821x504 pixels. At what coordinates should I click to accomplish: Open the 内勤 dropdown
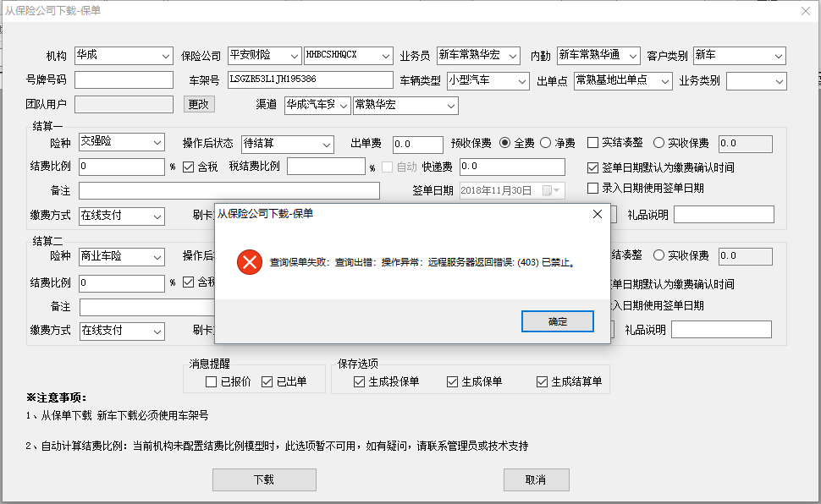pos(598,56)
